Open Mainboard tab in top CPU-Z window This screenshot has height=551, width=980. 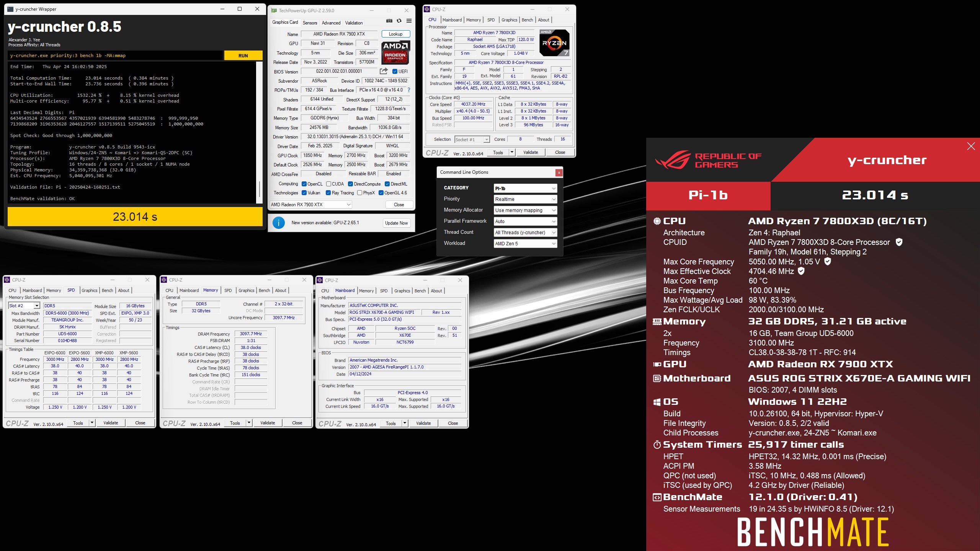(452, 20)
